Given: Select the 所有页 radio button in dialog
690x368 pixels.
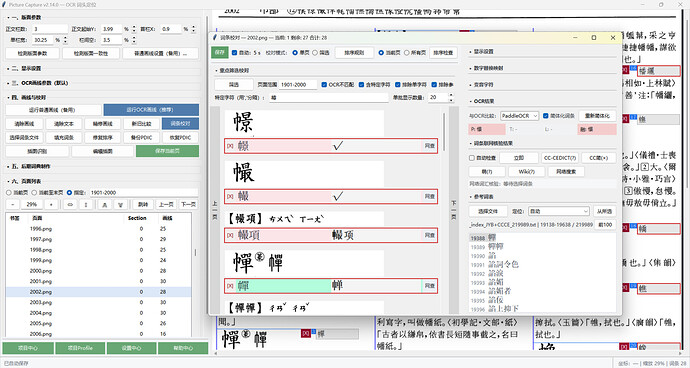Looking at the screenshot, I should (x=407, y=52).
